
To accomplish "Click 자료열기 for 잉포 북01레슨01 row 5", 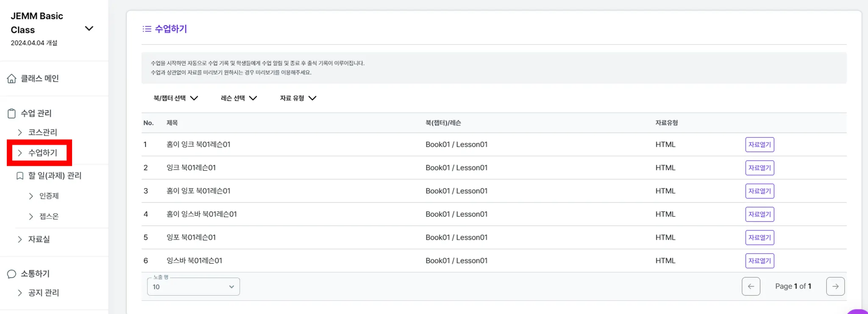I will click(x=759, y=238).
